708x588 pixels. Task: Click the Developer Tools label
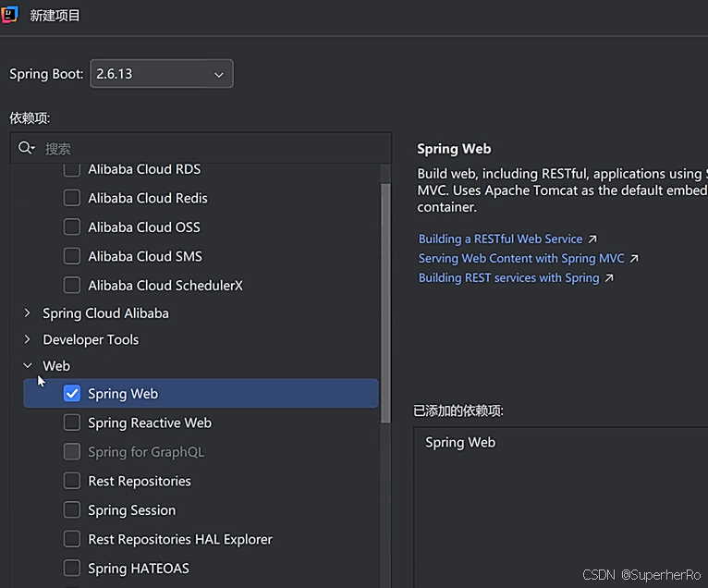91,339
